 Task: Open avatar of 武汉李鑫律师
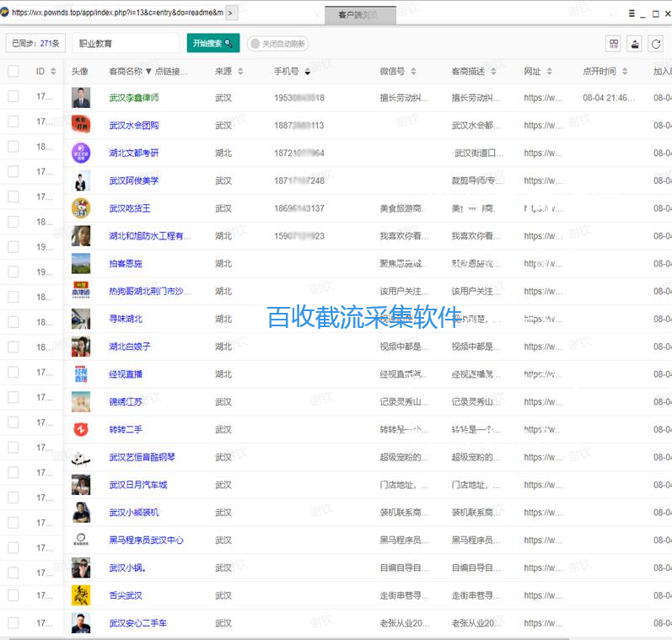(81, 97)
